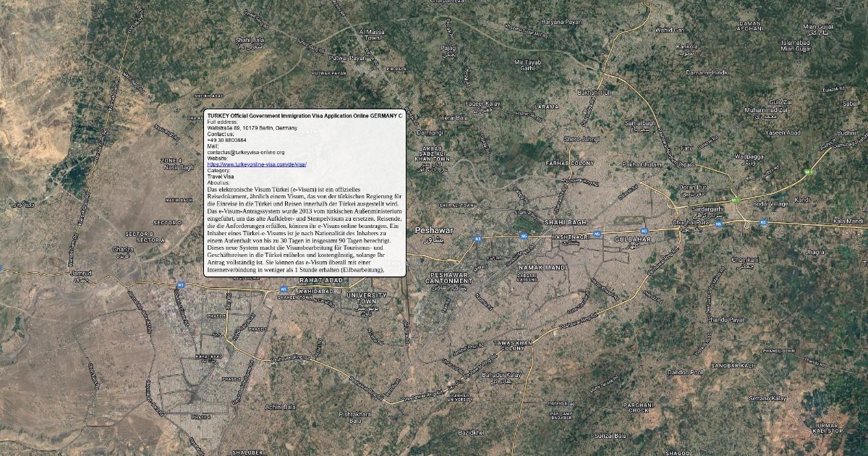Click the 'Hashtnagri' map label
The height and width of the screenshot is (456, 868).
(571, 237)
